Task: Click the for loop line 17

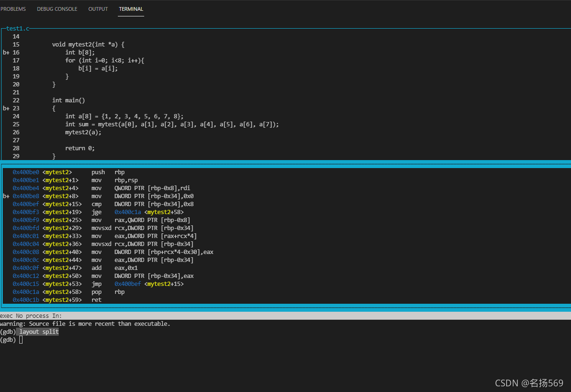Action: (105, 61)
